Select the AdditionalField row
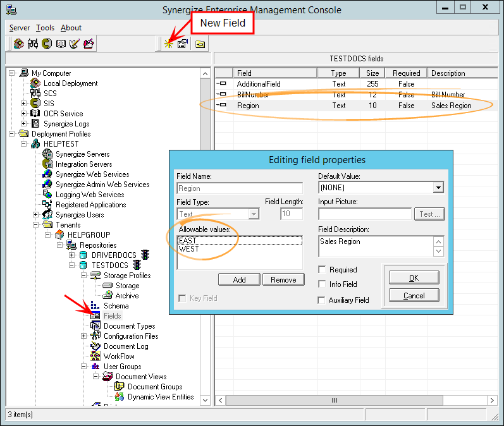Screen dimensions: 504x426 356,84
